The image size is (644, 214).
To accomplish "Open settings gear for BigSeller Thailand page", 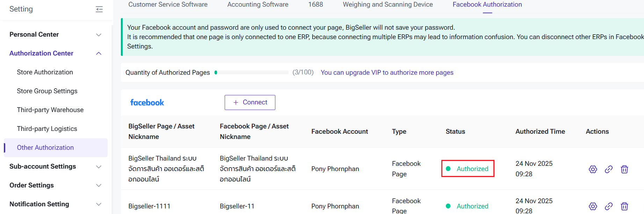I will tap(593, 169).
